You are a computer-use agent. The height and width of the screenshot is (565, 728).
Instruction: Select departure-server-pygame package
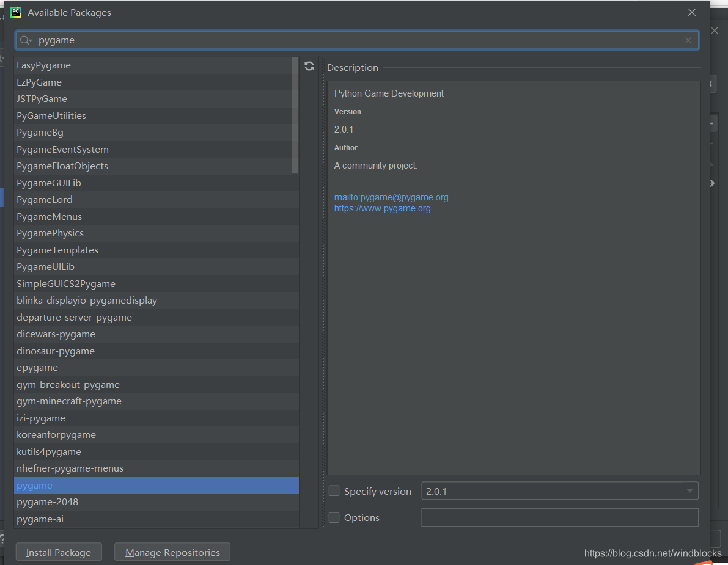[x=156, y=317]
